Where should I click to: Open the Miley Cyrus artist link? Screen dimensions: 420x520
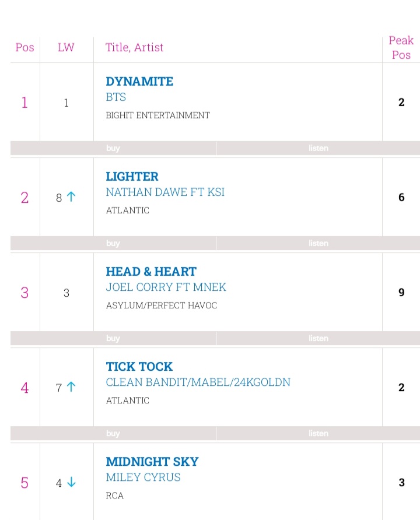pyautogui.click(x=143, y=477)
